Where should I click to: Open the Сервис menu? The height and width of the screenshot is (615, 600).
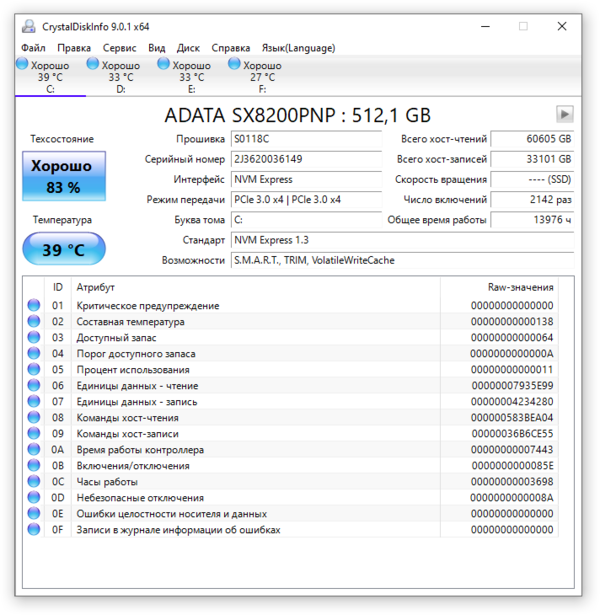(x=120, y=47)
